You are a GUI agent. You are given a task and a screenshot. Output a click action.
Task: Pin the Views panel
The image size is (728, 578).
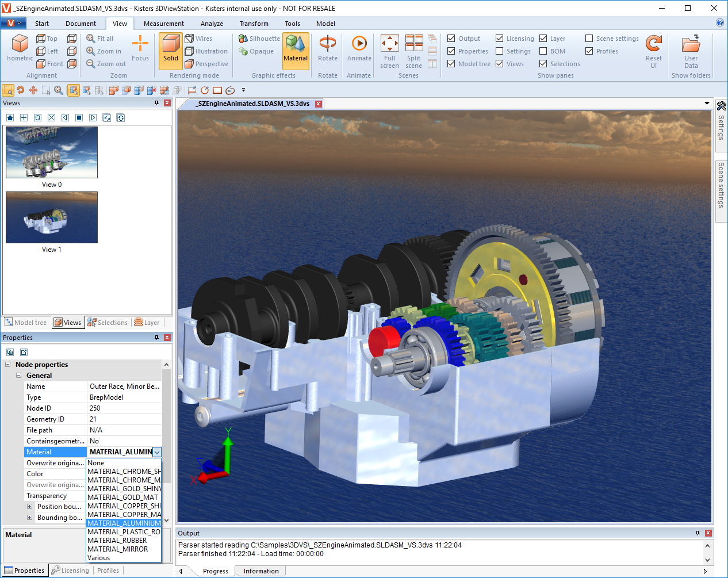click(156, 103)
